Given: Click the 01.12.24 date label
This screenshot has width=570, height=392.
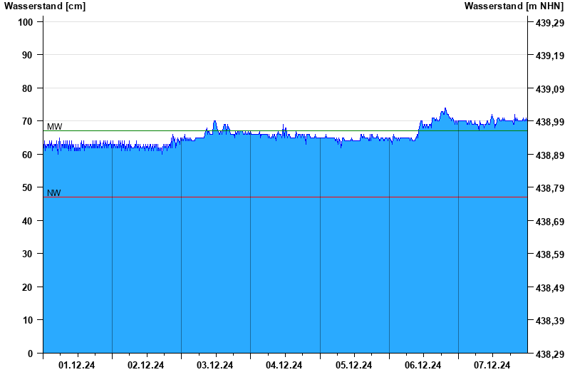Looking at the screenshot, I should pos(77,366).
